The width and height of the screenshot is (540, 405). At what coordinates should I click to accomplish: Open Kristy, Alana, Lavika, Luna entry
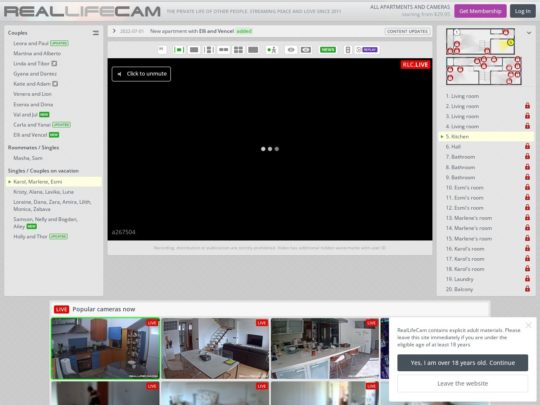43,192
